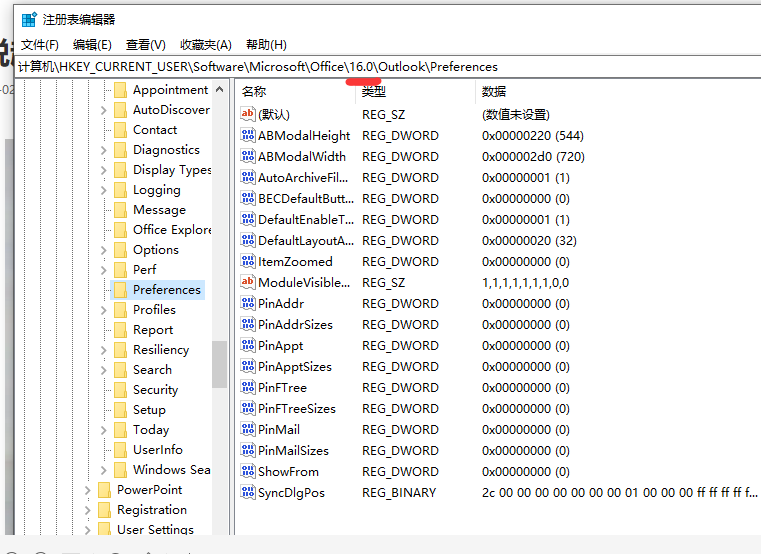Image resolution: width=761 pixels, height=554 pixels.
Task: Click the SyncDlgPos binary value icon
Action: click(x=249, y=492)
